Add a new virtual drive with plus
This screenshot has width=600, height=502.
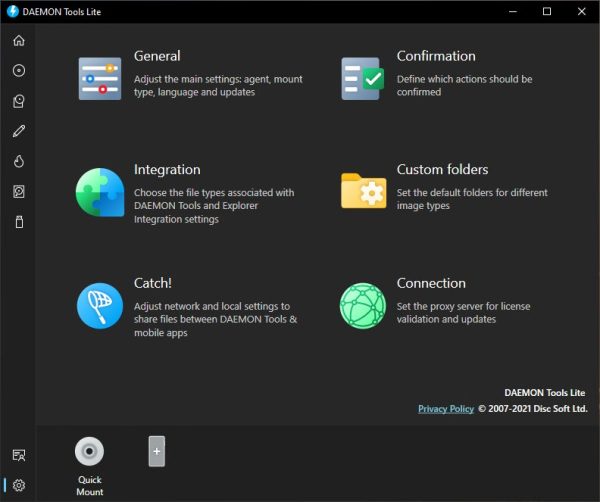(157, 451)
